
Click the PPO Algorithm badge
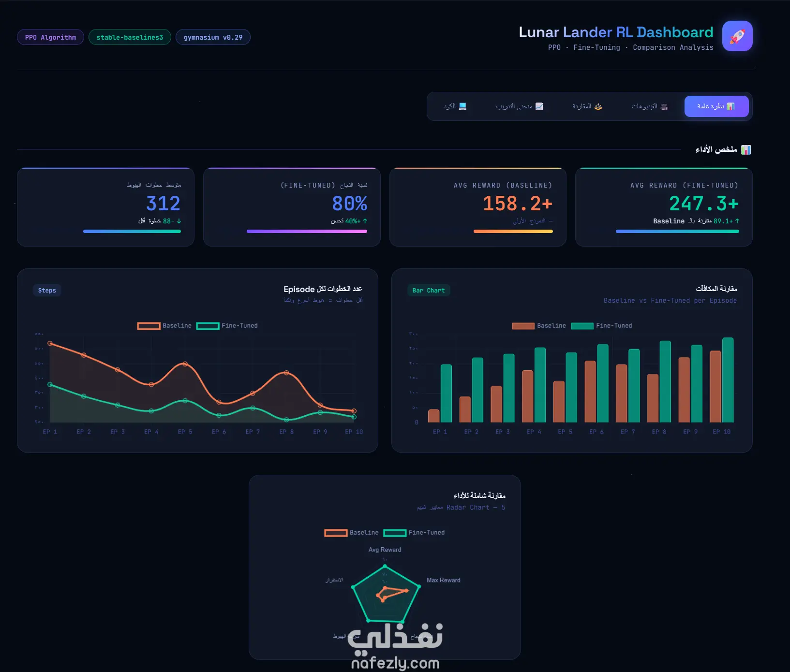(50, 37)
